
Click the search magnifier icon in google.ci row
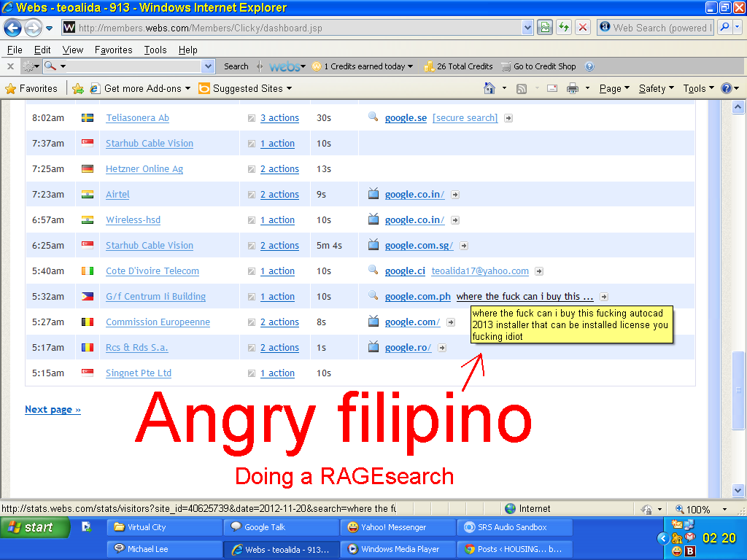pos(373,270)
